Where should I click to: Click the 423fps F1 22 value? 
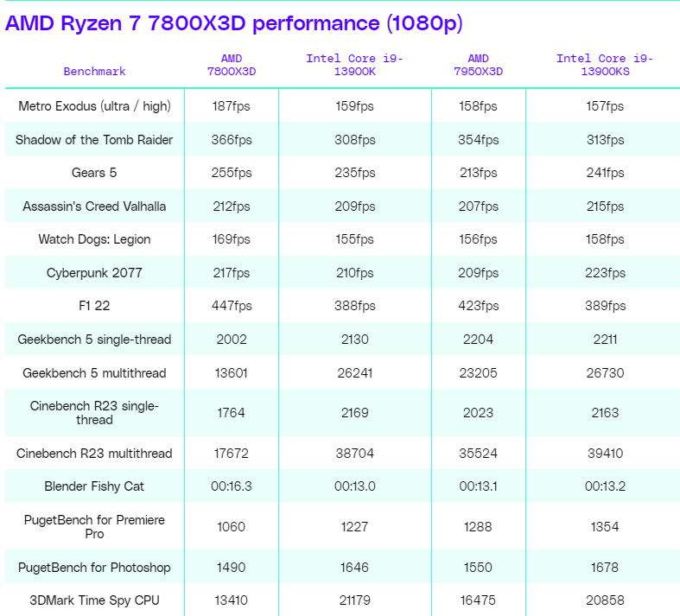[479, 306]
